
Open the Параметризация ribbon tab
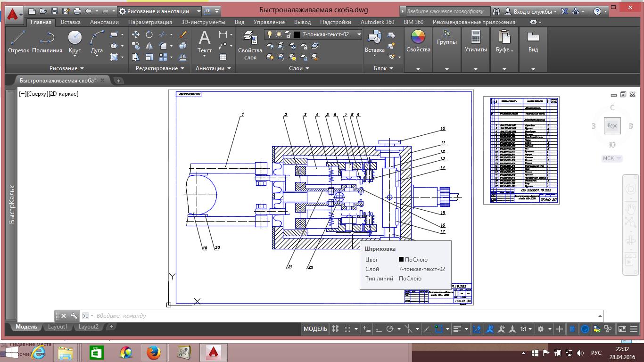pos(150,22)
